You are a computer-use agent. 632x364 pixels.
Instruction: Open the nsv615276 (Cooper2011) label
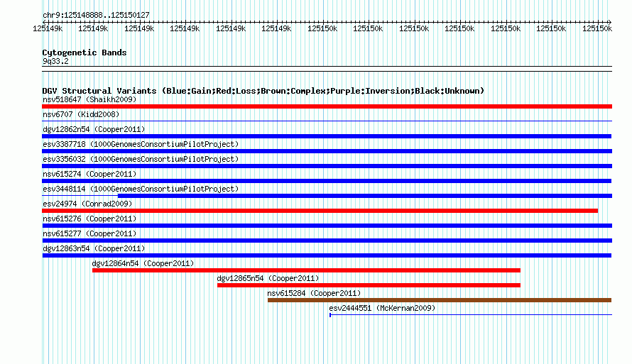(x=89, y=219)
